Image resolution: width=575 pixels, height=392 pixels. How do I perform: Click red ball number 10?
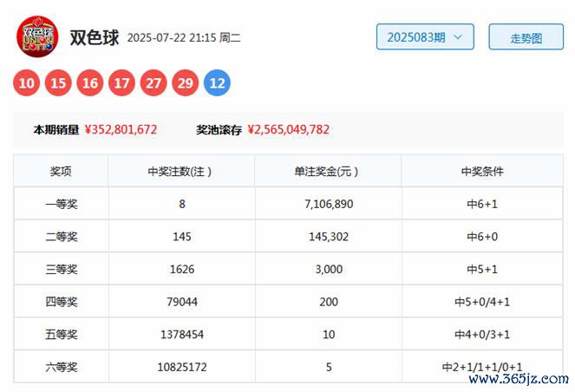[26, 83]
